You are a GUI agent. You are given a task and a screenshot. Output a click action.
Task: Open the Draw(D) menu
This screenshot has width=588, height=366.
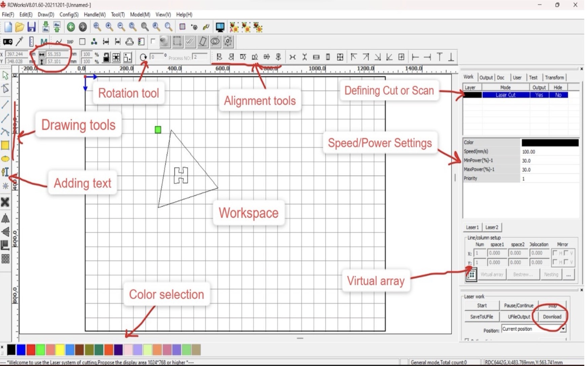(46, 14)
